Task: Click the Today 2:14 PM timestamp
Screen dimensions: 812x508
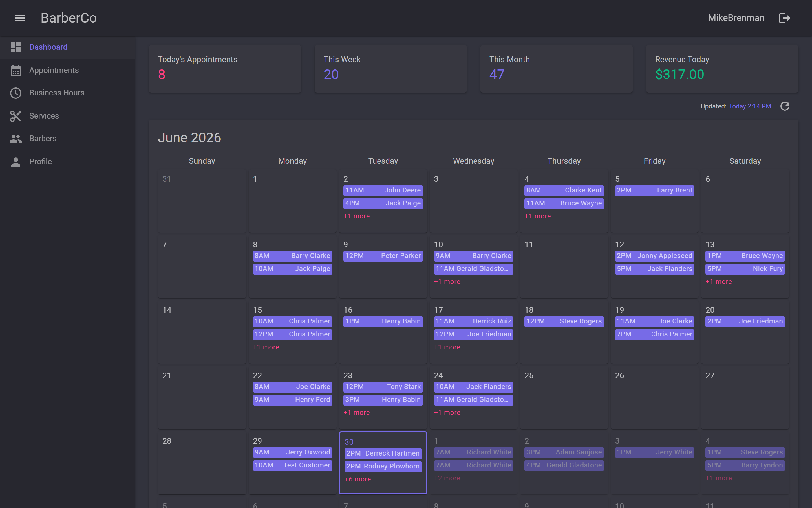Action: coord(750,106)
